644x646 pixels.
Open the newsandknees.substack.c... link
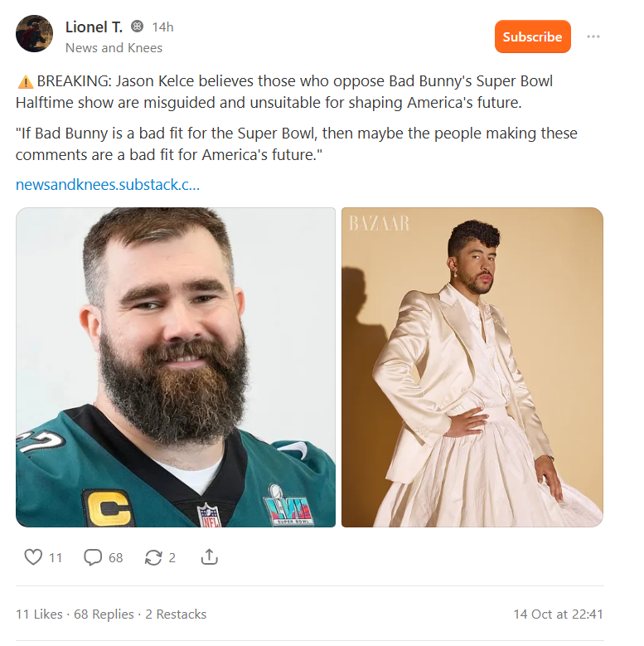click(x=108, y=185)
